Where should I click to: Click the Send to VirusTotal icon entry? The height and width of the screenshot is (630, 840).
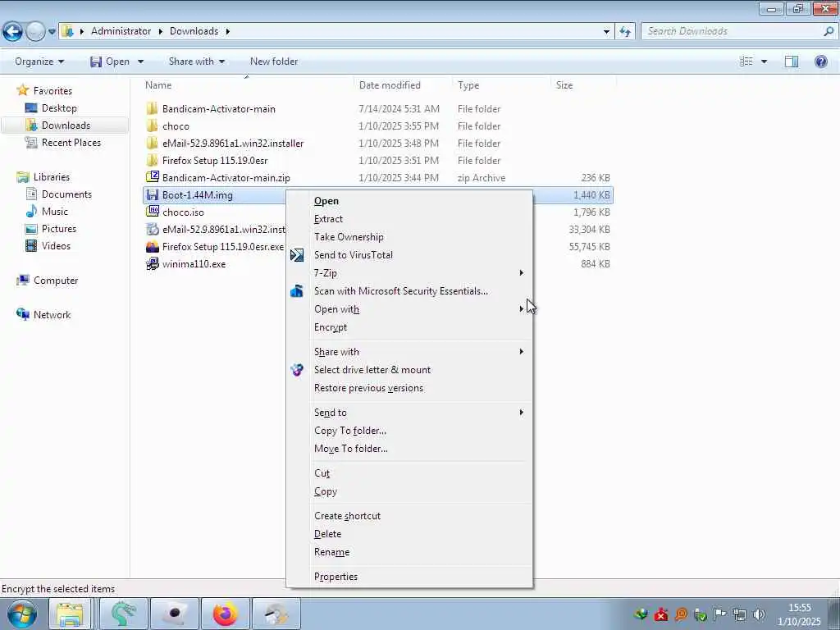pyautogui.click(x=297, y=255)
